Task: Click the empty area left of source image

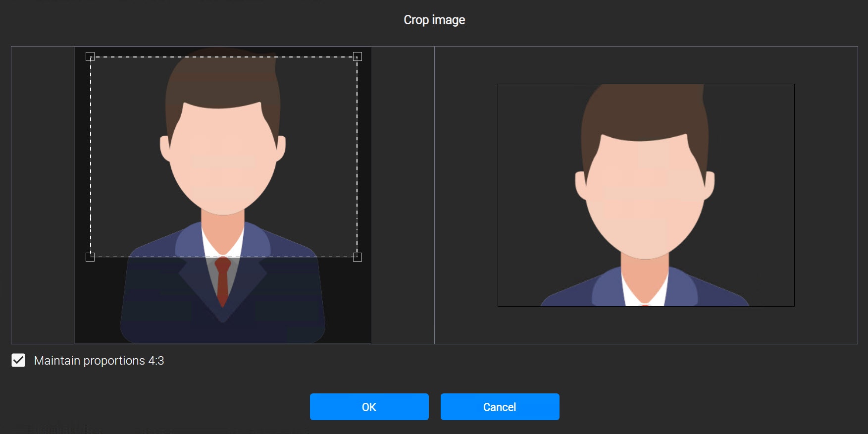Action: pyautogui.click(x=43, y=195)
